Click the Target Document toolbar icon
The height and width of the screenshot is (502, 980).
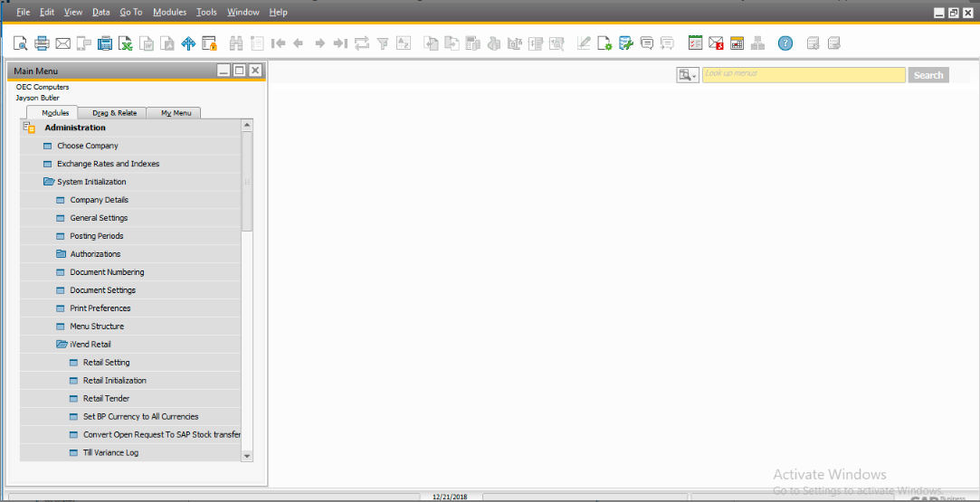pos(452,43)
